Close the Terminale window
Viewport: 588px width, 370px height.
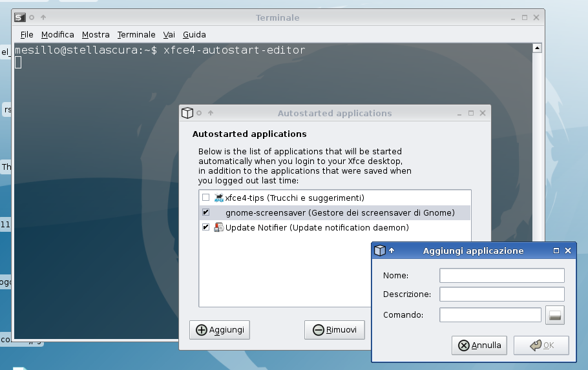tap(536, 17)
